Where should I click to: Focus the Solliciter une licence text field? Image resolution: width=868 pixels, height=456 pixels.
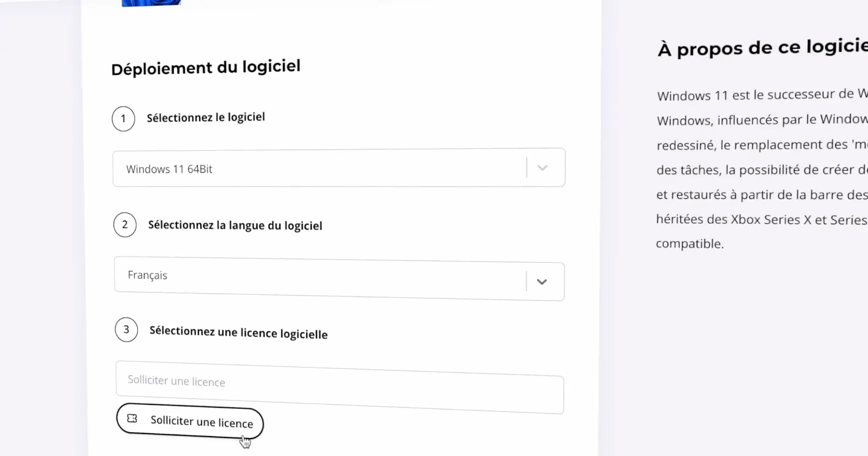pyautogui.click(x=339, y=387)
